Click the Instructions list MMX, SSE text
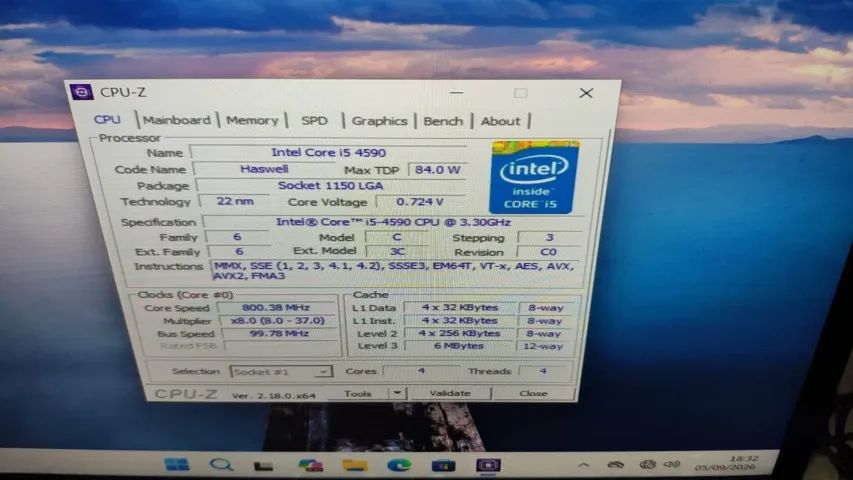This screenshot has height=480, width=853. [394, 270]
